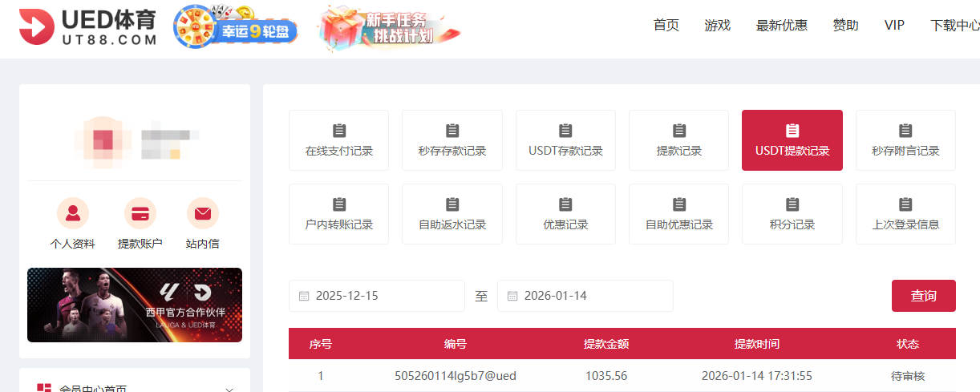Open the 幸运9轮盘 lucky wheel banner
Viewport: 980px width, 392px height.
point(236,27)
